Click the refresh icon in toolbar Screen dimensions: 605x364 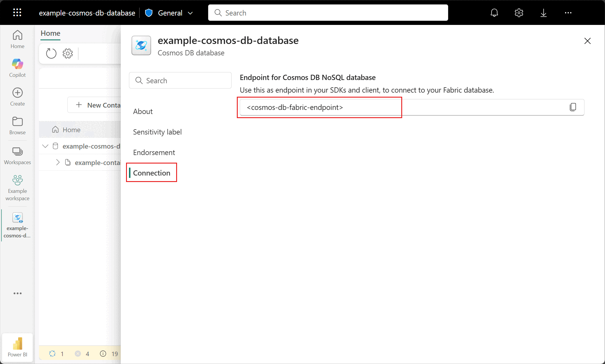pos(51,53)
